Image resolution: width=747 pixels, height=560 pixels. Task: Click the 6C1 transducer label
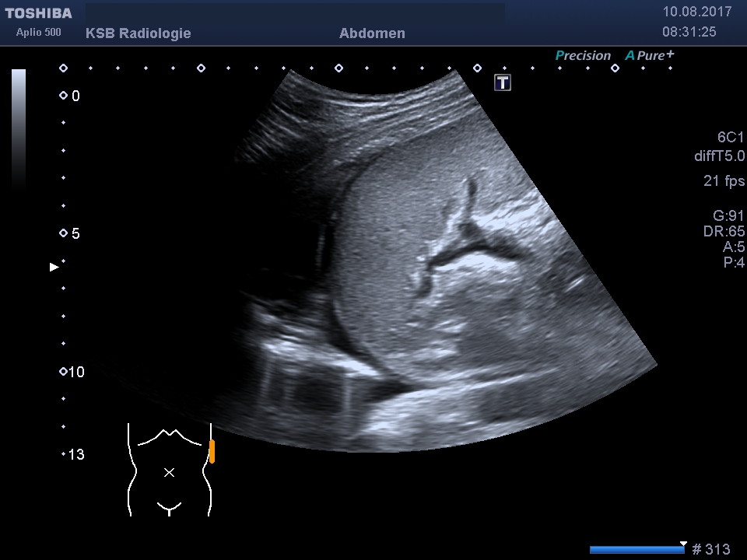tap(730, 138)
